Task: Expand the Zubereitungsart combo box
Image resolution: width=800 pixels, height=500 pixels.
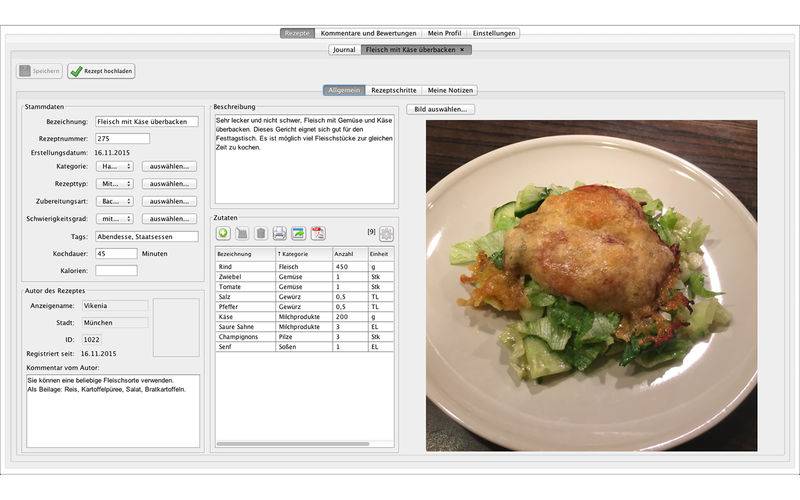Action: [115, 201]
